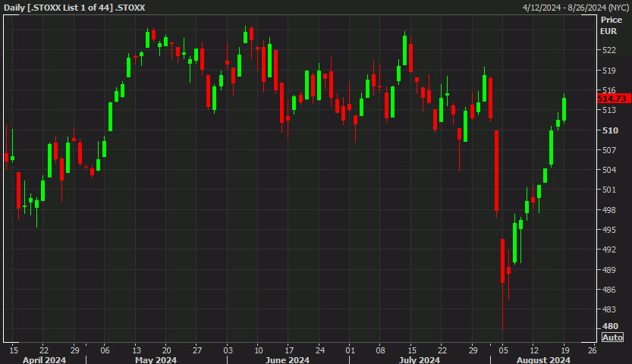Click the 26 date tick in August

pos(592,350)
